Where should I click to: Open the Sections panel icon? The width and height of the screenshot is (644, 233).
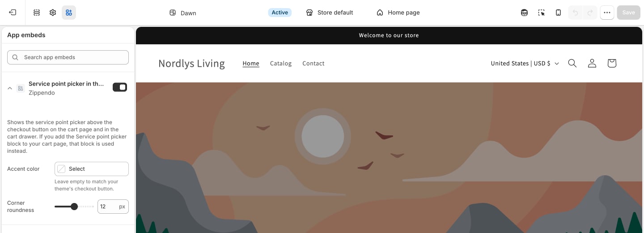(x=37, y=13)
